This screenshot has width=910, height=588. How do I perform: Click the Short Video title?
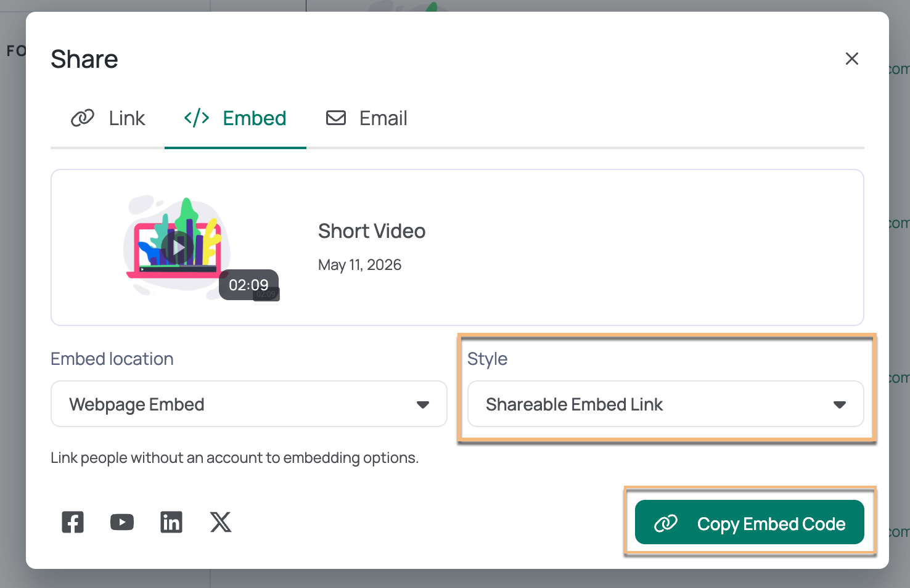point(372,231)
